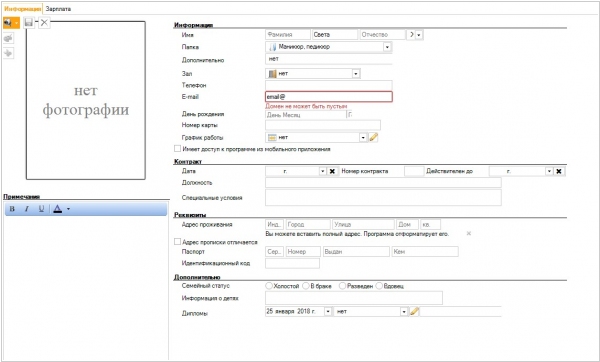Click the День Месяц birthday field
This screenshot has height=362, width=600.
(x=305, y=114)
